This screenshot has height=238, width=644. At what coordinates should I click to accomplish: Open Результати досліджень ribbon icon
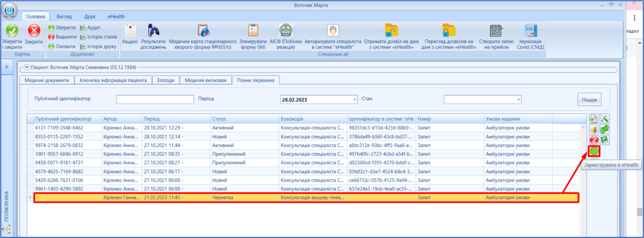coord(153,31)
